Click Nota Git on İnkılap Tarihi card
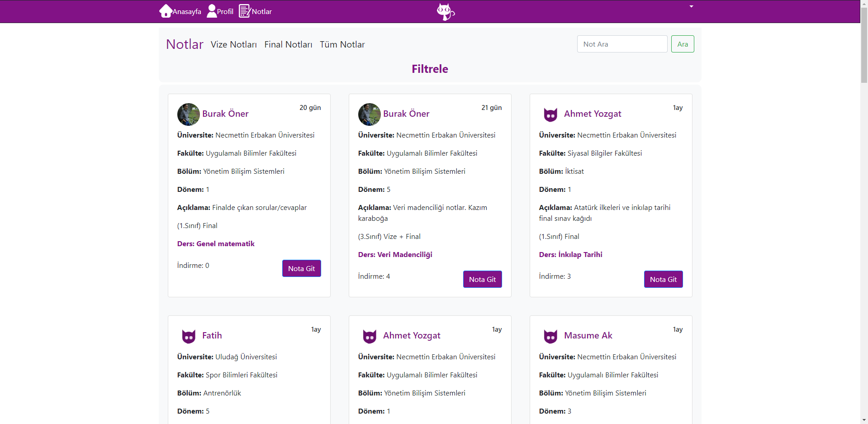The width and height of the screenshot is (868, 424). pos(664,279)
